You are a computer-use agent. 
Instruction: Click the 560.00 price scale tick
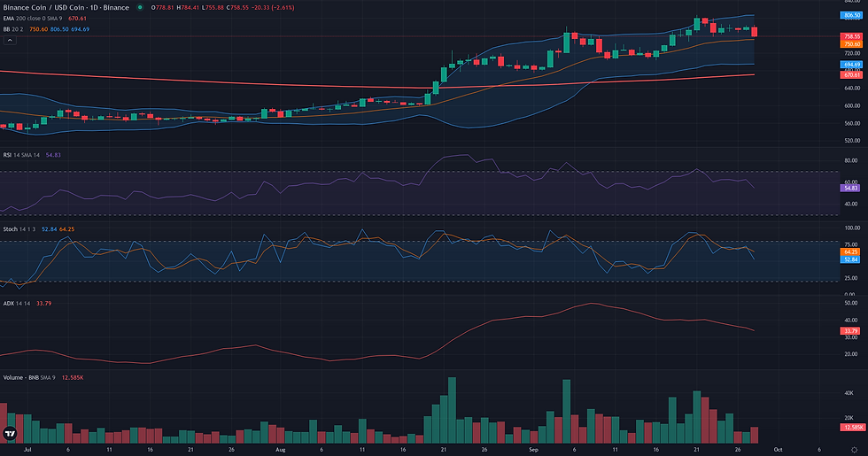pos(852,123)
